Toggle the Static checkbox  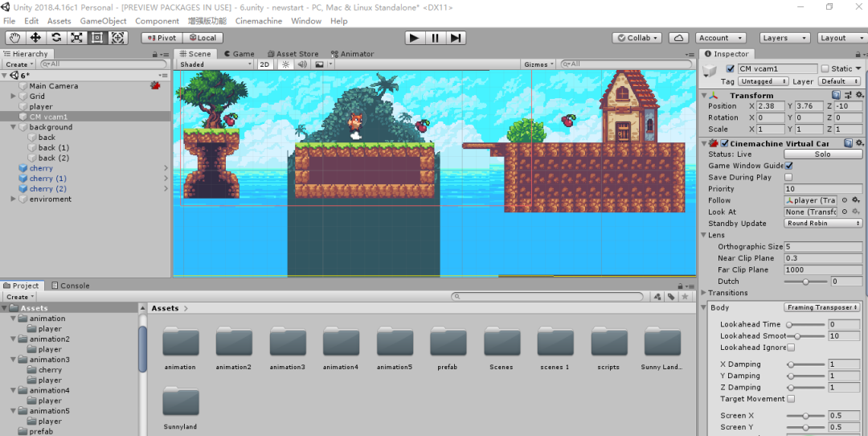pyautogui.click(x=825, y=69)
